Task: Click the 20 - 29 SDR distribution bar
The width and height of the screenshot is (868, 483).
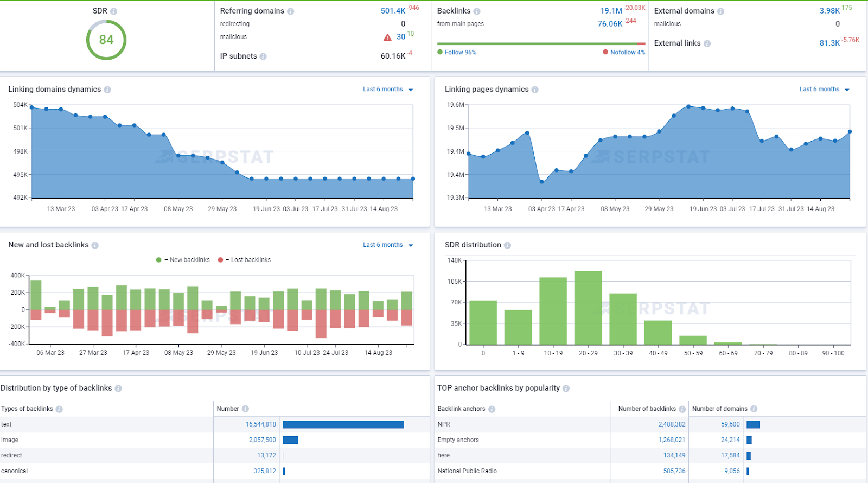Action: pyautogui.click(x=588, y=308)
